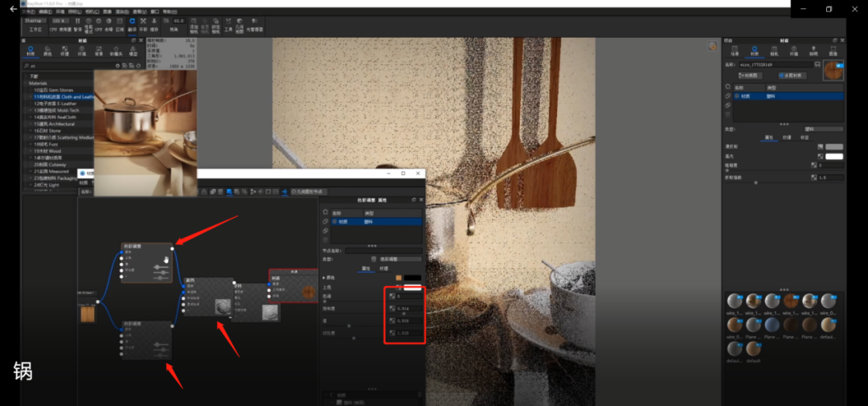Open the Environment tab in project panel
Screen dimensions: 868x406
(x=793, y=51)
